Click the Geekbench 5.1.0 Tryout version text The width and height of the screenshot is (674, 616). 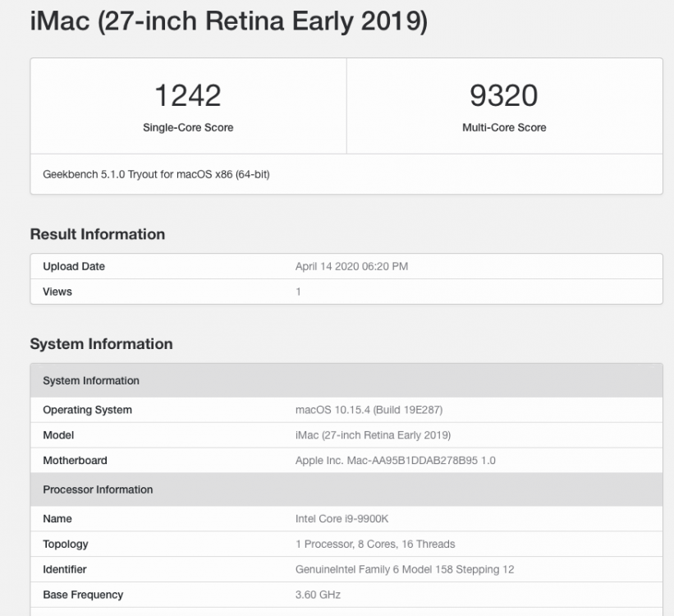point(156,174)
